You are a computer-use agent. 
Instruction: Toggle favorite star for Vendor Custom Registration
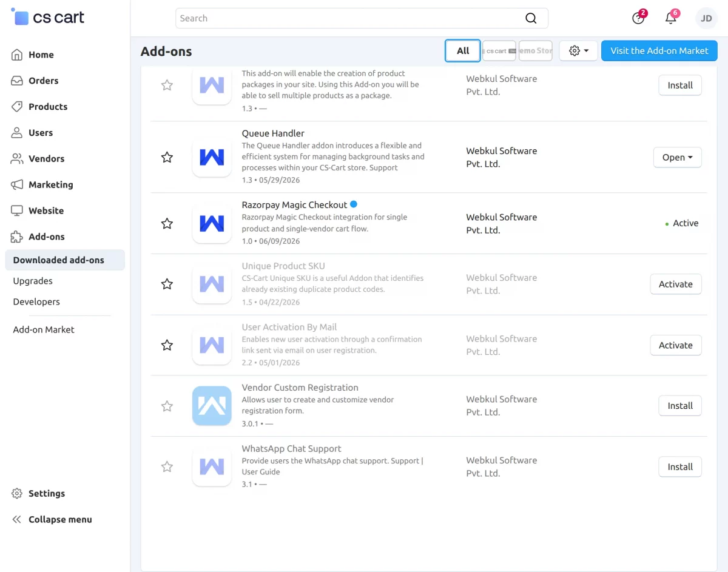pos(167,406)
